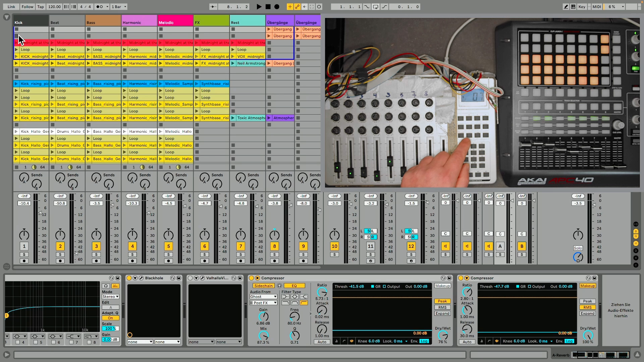Save preset of the Blackhole device
Image resolution: width=644 pixels, height=362 pixels.
(179, 278)
